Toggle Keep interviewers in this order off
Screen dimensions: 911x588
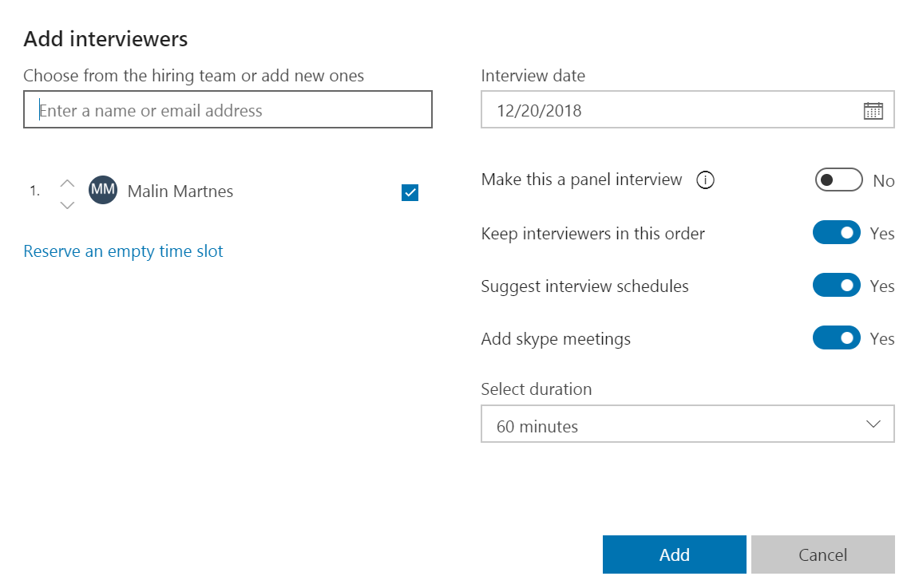coord(836,233)
